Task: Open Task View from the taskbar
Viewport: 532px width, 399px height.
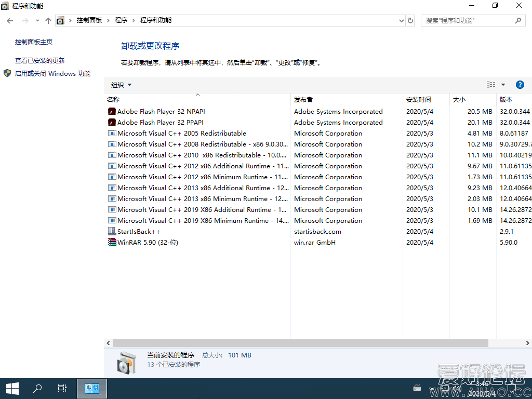Action: (62, 388)
